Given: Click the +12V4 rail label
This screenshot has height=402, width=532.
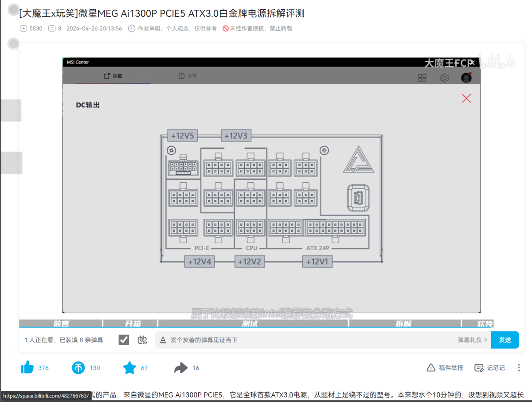Looking at the screenshot, I should pos(199,262).
